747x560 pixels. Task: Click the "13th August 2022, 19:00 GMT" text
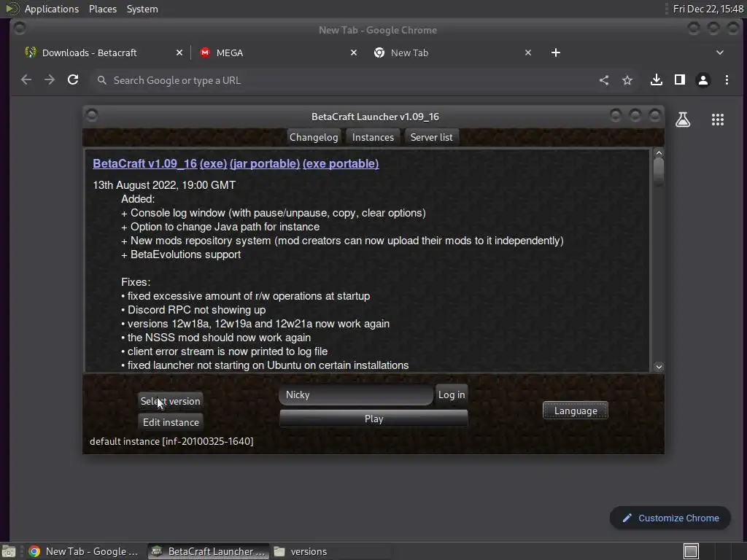pos(164,185)
